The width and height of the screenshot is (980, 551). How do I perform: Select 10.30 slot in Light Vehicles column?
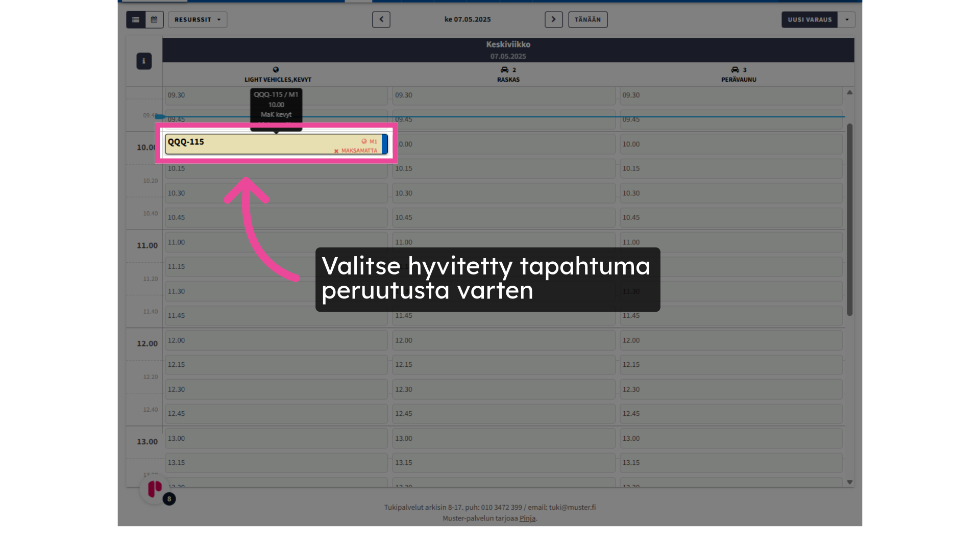(x=276, y=193)
